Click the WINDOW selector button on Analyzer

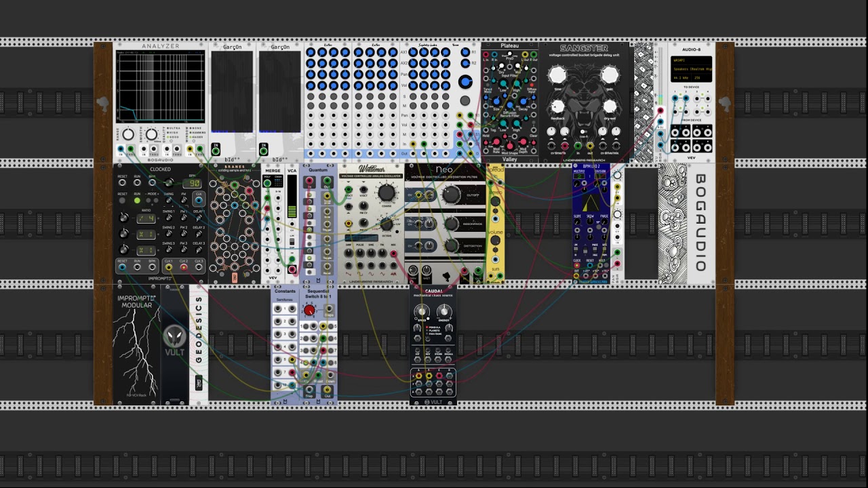(x=193, y=141)
